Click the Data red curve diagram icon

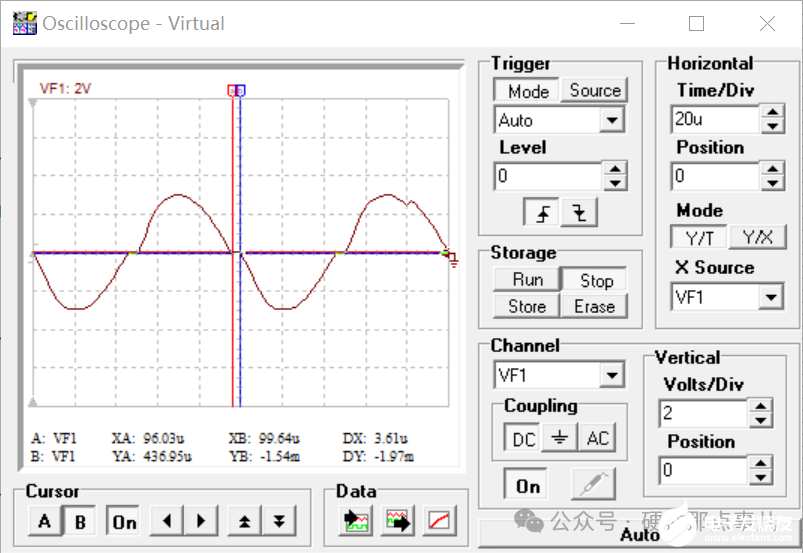[440, 521]
